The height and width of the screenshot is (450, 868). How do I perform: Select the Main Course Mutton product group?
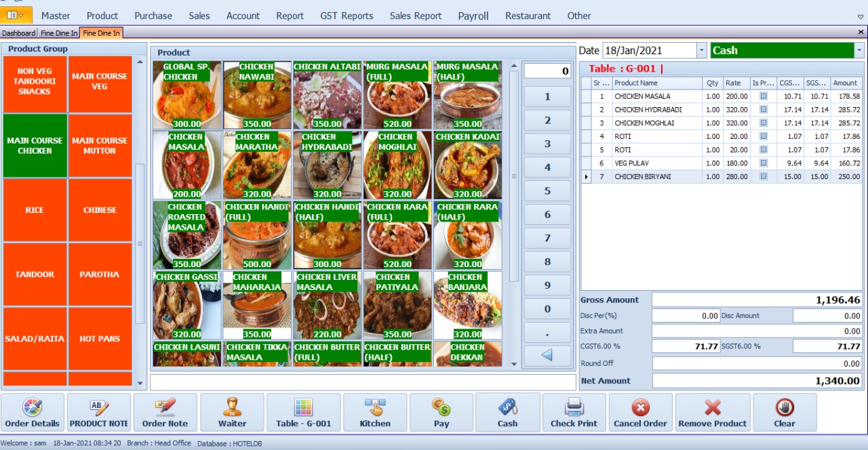pyautogui.click(x=100, y=146)
